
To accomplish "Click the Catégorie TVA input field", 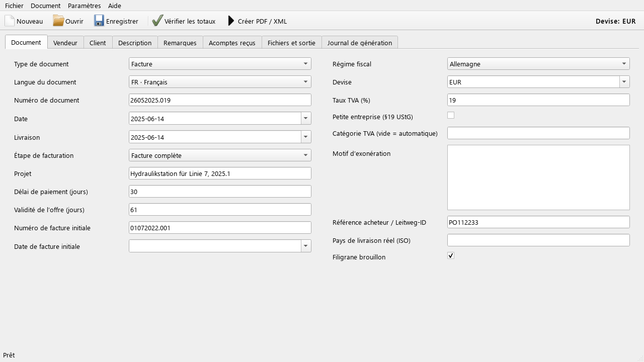I will pos(538,133).
